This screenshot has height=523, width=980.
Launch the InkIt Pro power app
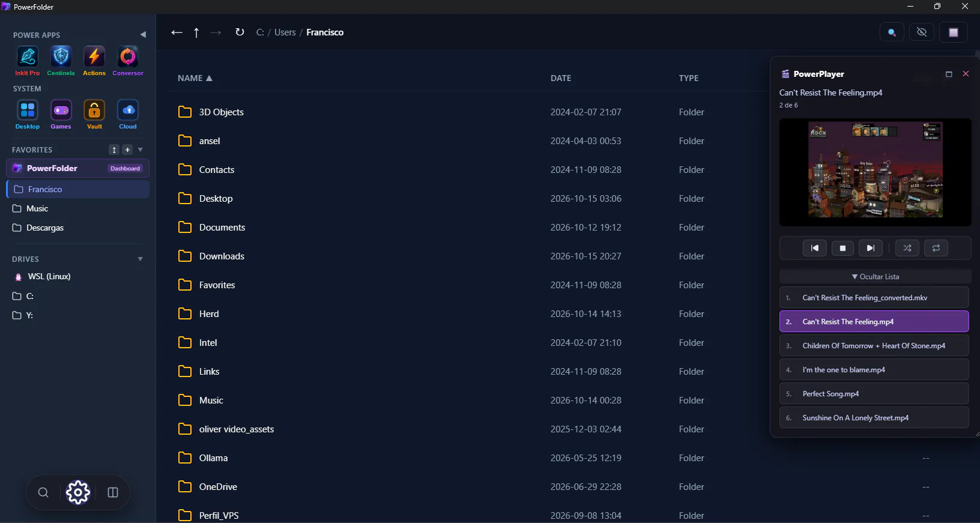tap(28, 61)
